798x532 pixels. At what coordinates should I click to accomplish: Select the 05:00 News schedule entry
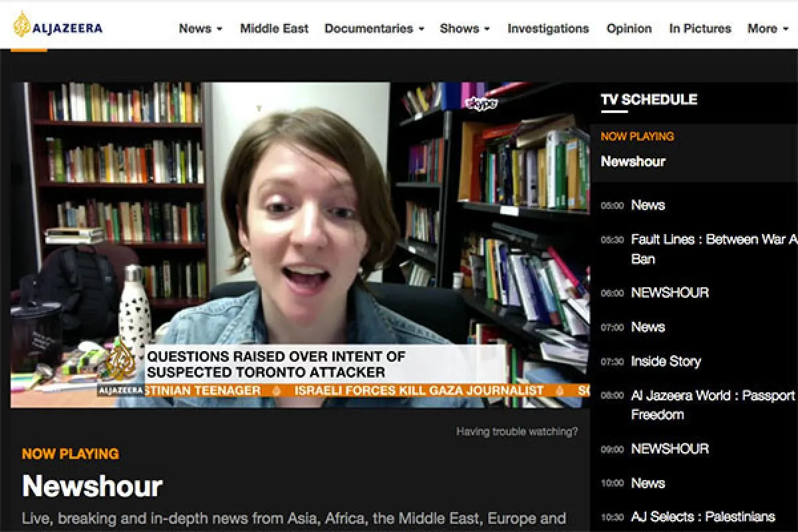pos(648,205)
